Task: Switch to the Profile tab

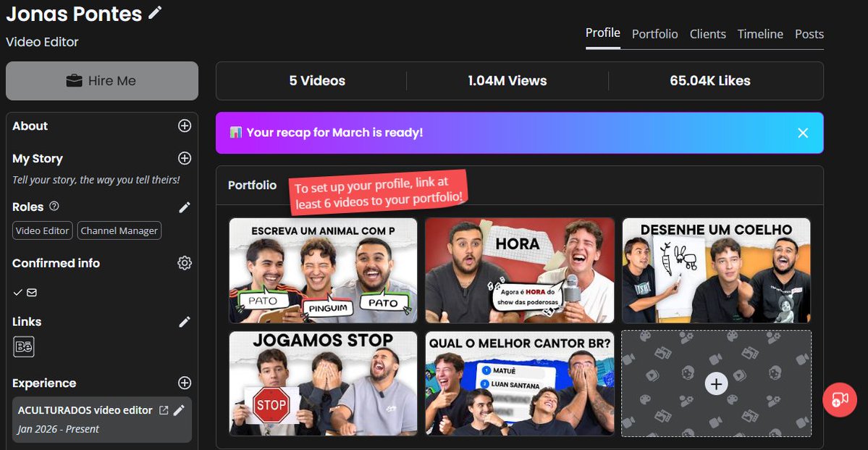Action: point(603,33)
